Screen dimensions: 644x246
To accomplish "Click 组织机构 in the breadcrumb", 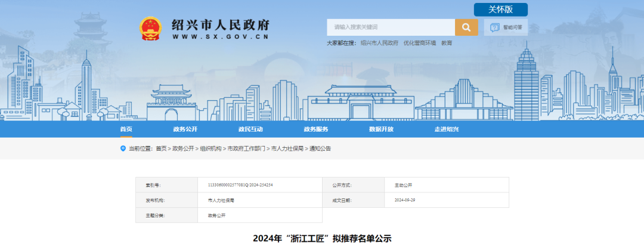I will [x=210, y=148].
